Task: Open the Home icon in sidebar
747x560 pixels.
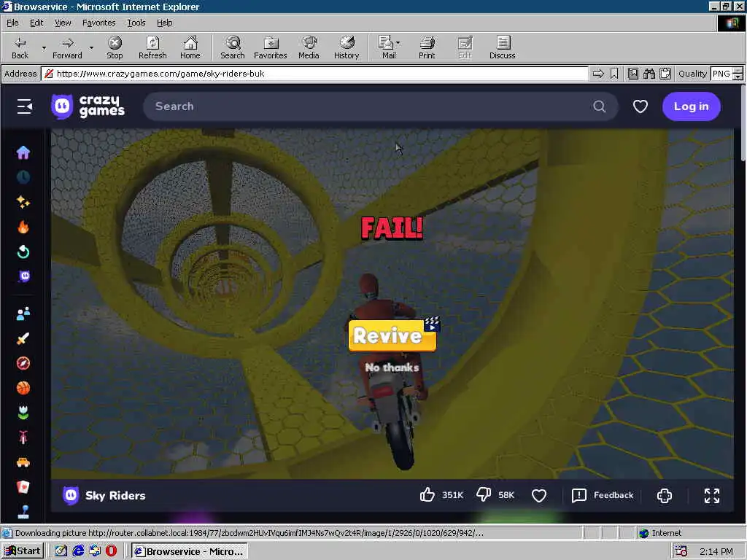Action: click(23, 152)
